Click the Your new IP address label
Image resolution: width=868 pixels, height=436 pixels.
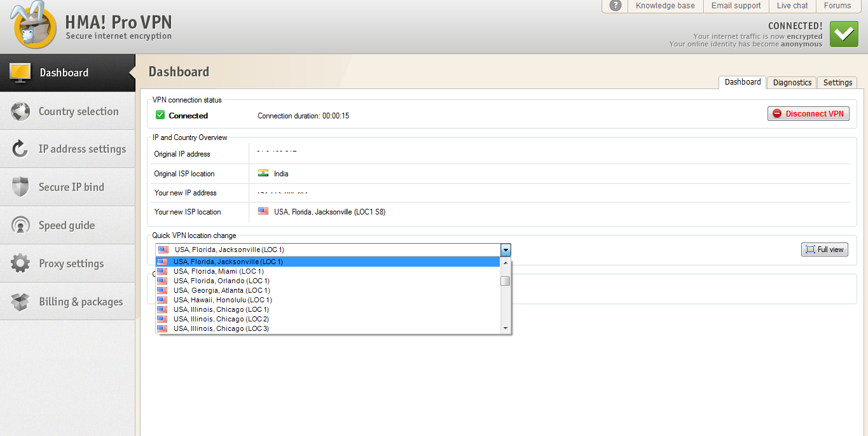[185, 193]
